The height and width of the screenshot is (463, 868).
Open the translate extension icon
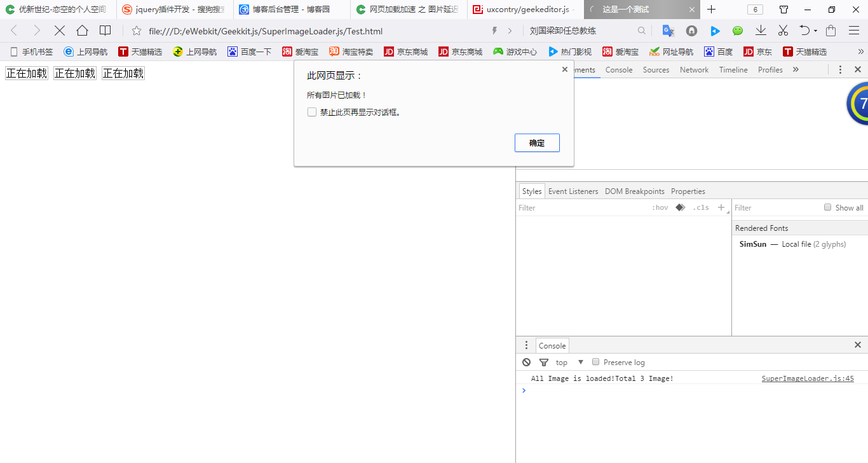(668, 31)
